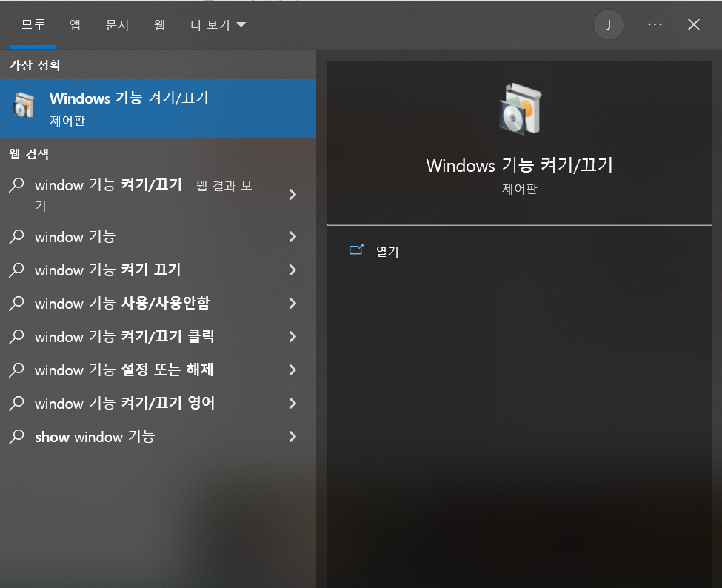Click search icon beside '웹 결과 보기' suggestion
Image resolution: width=722 pixels, height=588 pixels.
pyautogui.click(x=16, y=184)
